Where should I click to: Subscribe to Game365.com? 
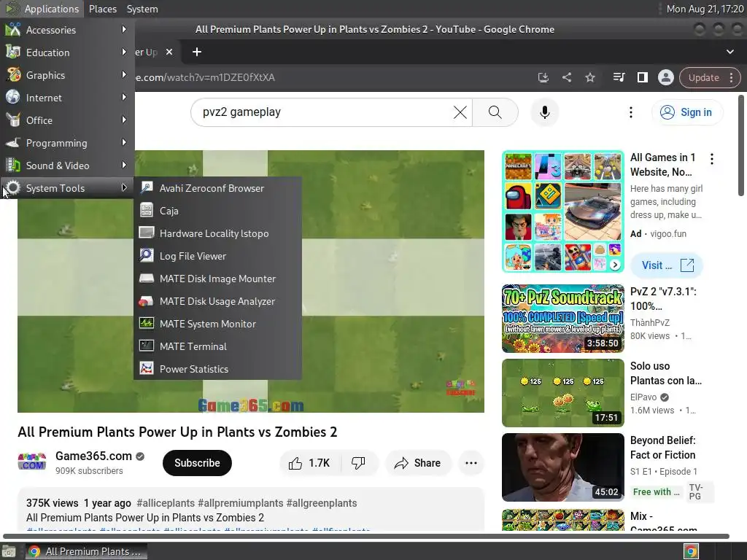[197, 463]
